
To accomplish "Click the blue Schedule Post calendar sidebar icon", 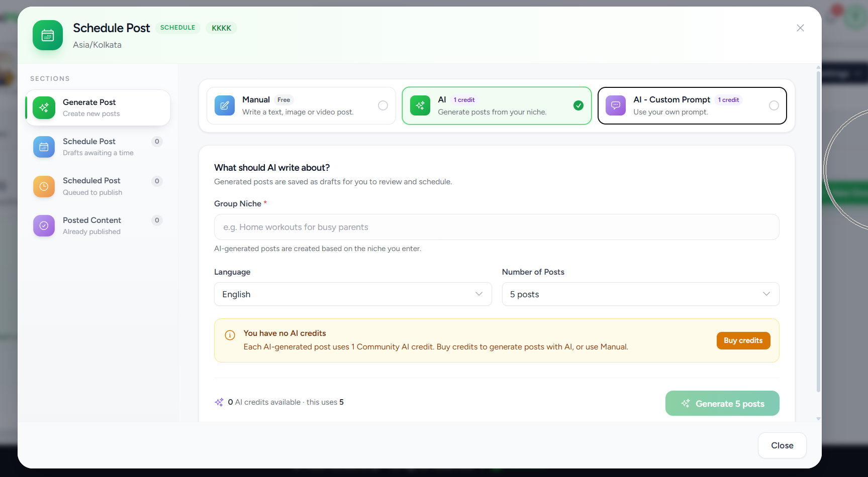I will point(44,147).
